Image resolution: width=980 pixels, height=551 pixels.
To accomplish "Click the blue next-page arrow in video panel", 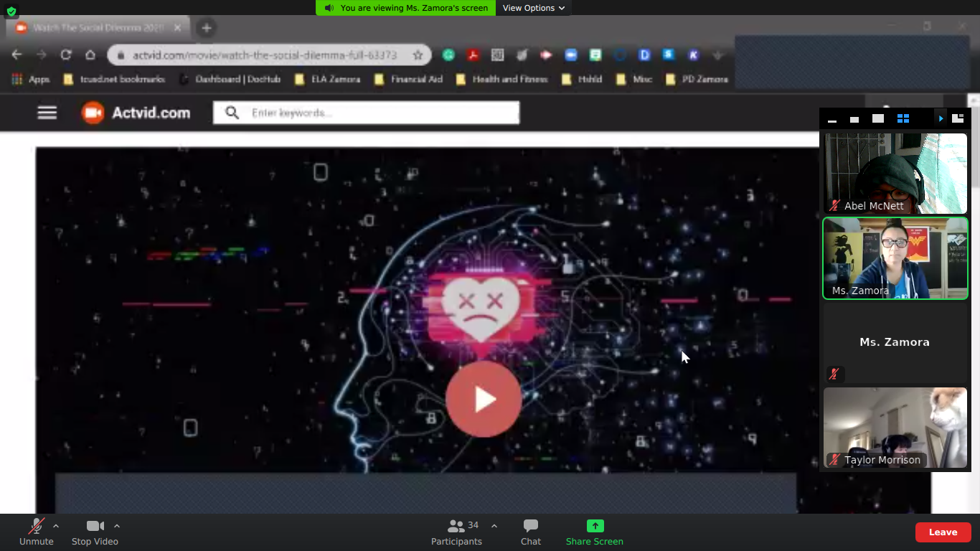I will pos(941,118).
